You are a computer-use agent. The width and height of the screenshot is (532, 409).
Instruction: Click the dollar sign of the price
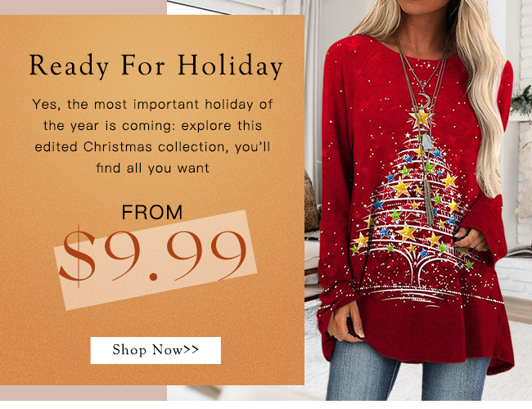78,257
